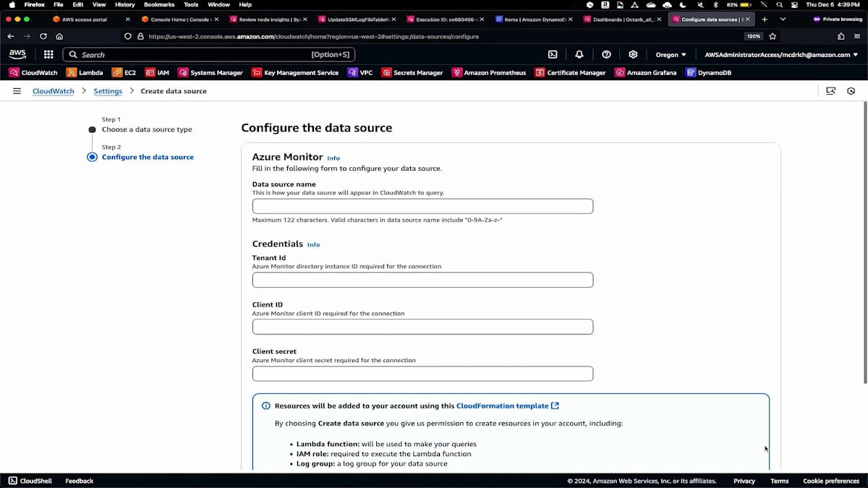Open VPC from favorites bar

(x=360, y=72)
